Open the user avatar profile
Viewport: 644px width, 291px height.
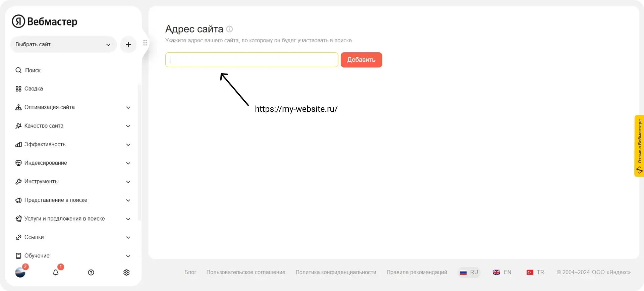pyautogui.click(x=20, y=272)
